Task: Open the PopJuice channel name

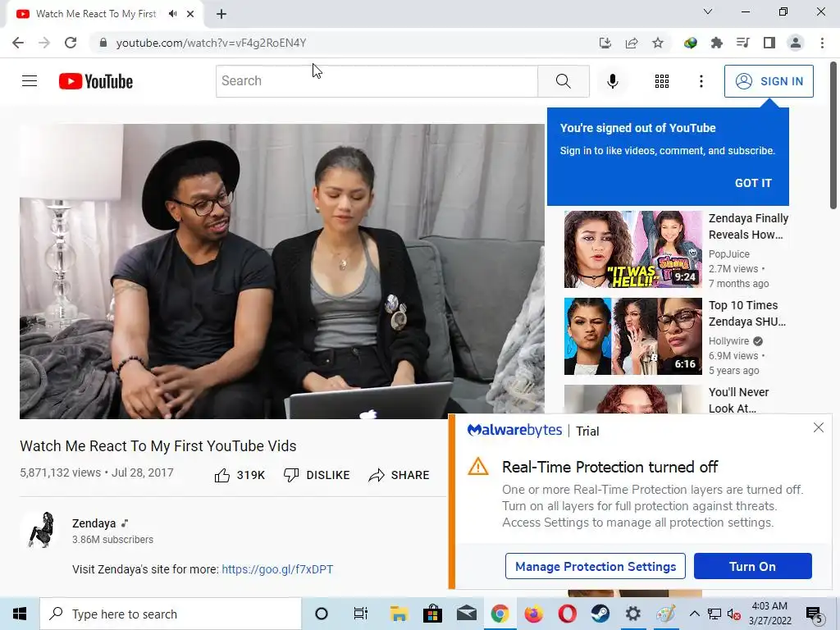Action: click(x=728, y=254)
